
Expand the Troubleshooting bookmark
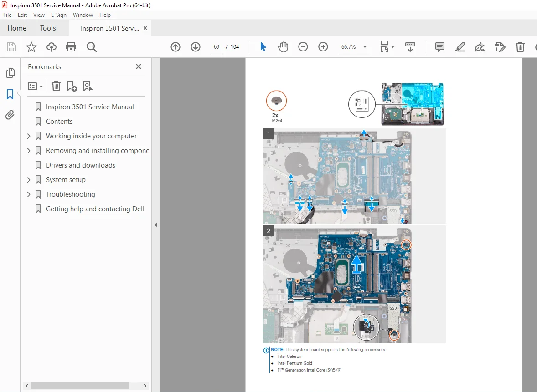[x=29, y=194]
